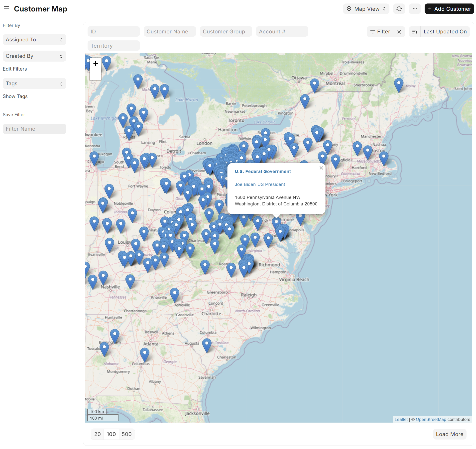Image resolution: width=476 pixels, height=449 pixels.
Task: Click the map marker in Maine
Action: pyautogui.click(x=399, y=85)
